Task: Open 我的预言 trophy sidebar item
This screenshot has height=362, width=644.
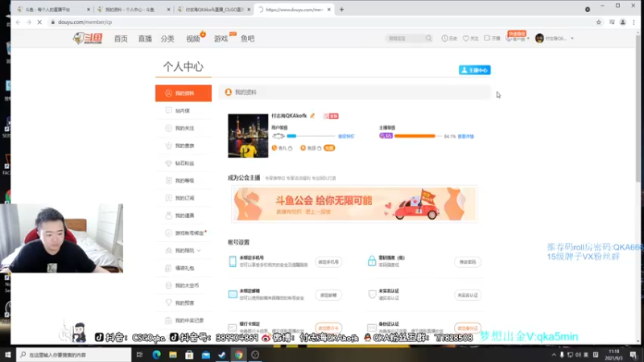Action: pos(184,303)
